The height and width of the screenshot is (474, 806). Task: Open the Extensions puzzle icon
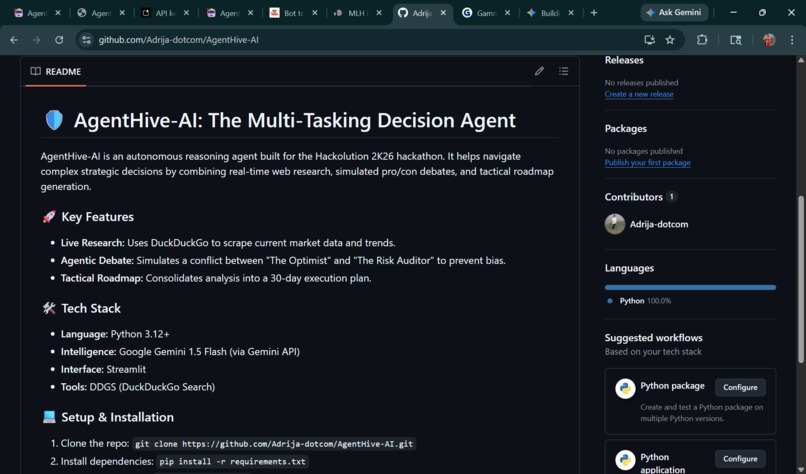(x=702, y=40)
